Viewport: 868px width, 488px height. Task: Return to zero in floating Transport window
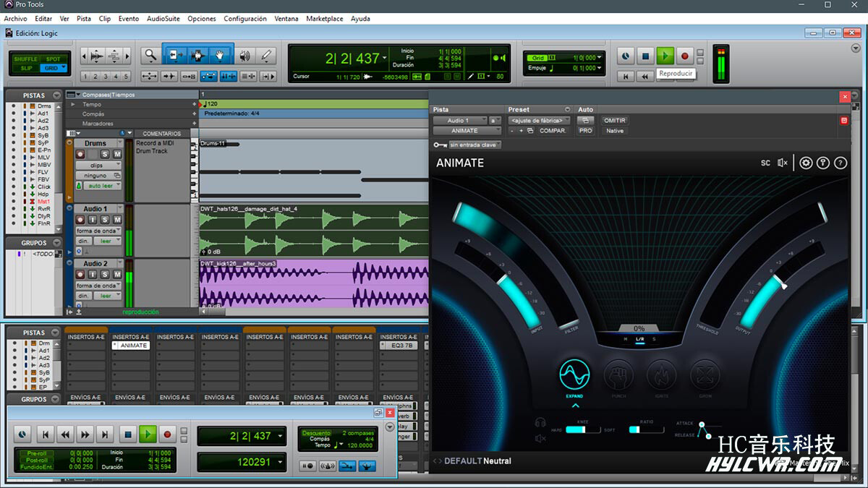click(45, 435)
